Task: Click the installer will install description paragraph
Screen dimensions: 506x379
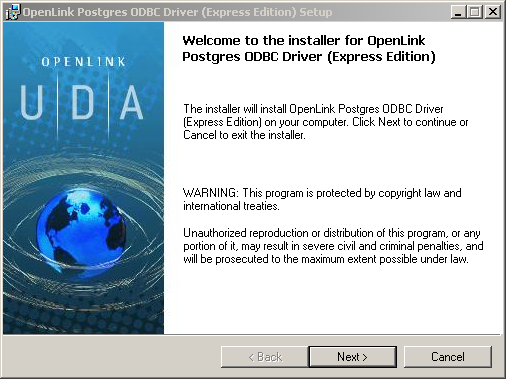Action: point(326,122)
